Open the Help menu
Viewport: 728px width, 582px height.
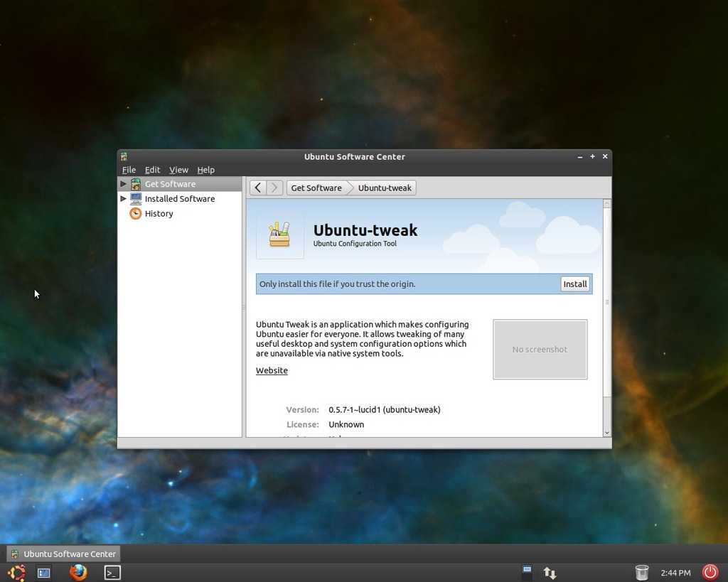tap(205, 170)
